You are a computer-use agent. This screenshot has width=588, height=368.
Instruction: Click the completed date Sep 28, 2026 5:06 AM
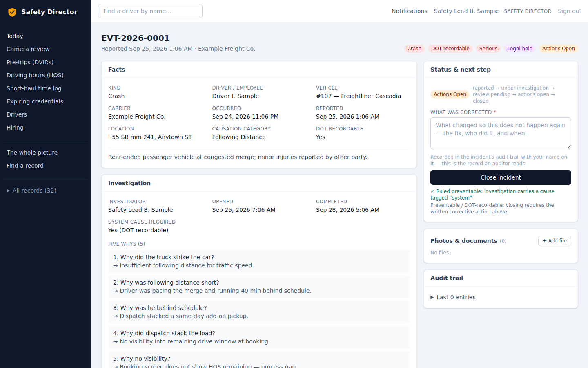pyautogui.click(x=347, y=210)
